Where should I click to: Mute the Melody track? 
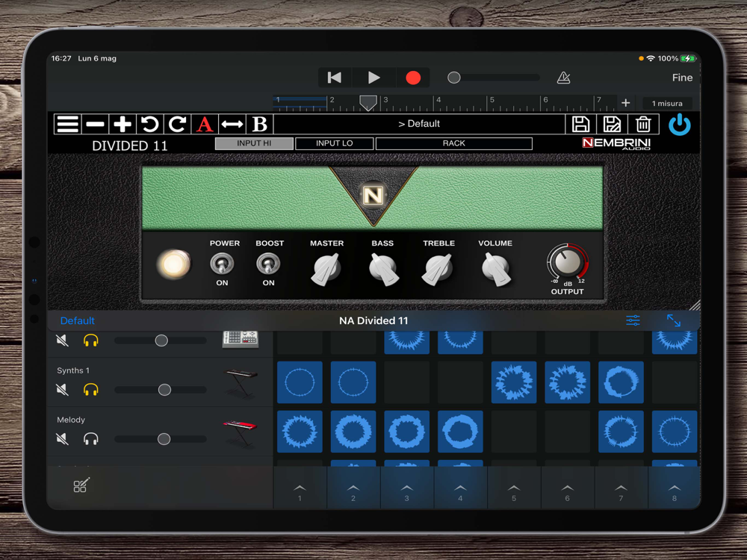click(63, 438)
